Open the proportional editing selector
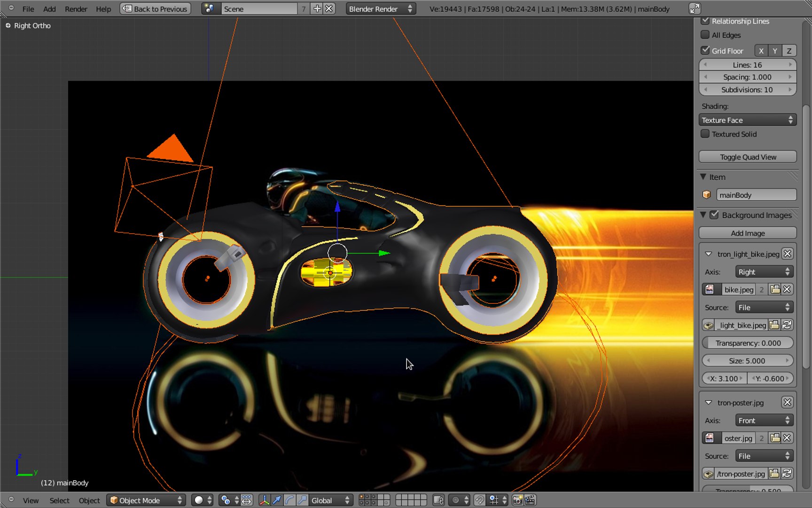The width and height of the screenshot is (812, 508). pos(460,500)
